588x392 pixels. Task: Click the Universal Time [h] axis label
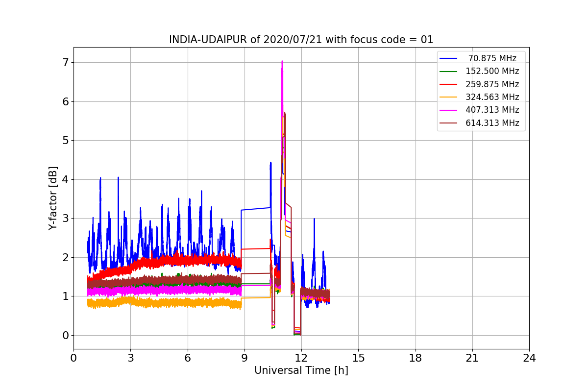click(x=301, y=371)
